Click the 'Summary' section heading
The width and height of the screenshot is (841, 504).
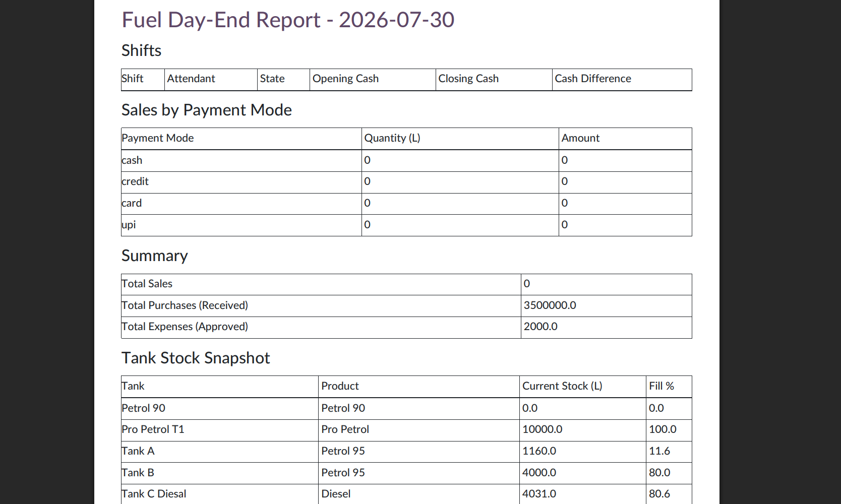[155, 256]
